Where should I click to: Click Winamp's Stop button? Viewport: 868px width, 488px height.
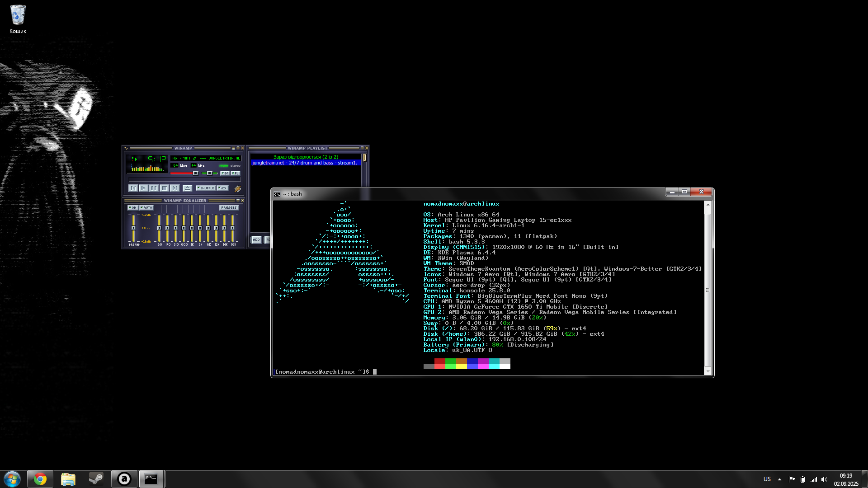click(x=165, y=188)
